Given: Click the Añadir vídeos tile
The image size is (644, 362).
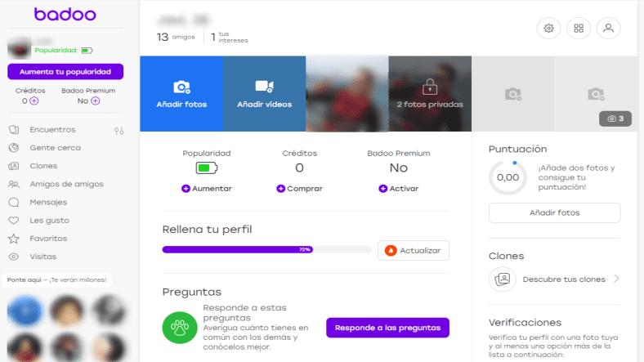Looking at the screenshot, I should point(265,94).
